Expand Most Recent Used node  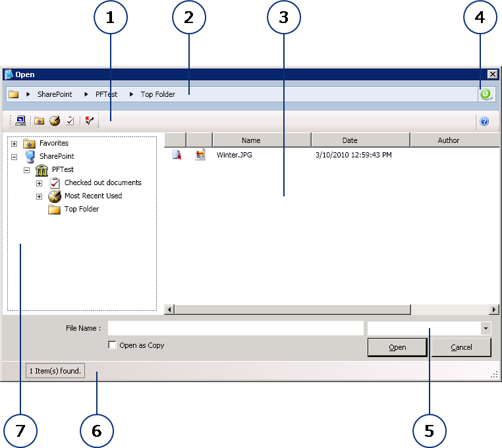(39, 196)
